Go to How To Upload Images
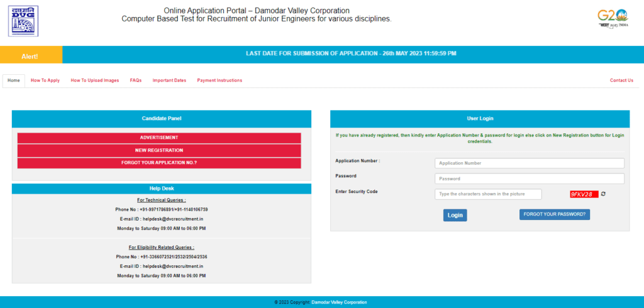Screen dimensions: 644x308 point(95,80)
